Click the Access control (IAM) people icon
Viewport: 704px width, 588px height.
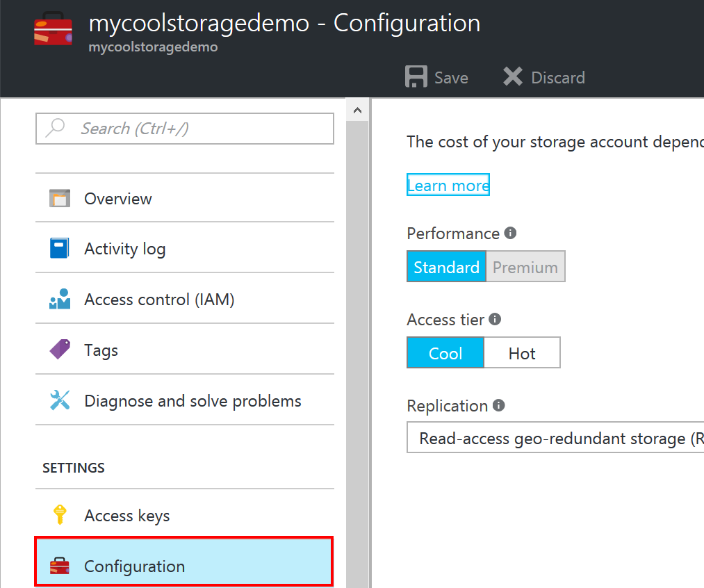click(x=60, y=300)
